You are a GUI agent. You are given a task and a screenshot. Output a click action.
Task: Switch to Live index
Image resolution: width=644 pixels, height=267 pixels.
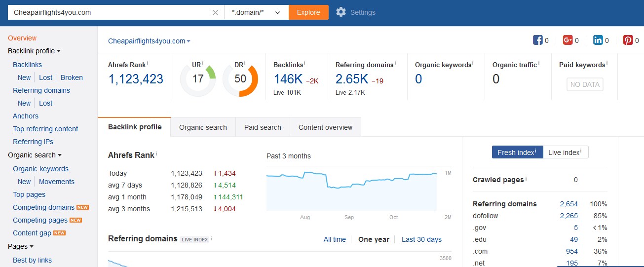(x=566, y=153)
